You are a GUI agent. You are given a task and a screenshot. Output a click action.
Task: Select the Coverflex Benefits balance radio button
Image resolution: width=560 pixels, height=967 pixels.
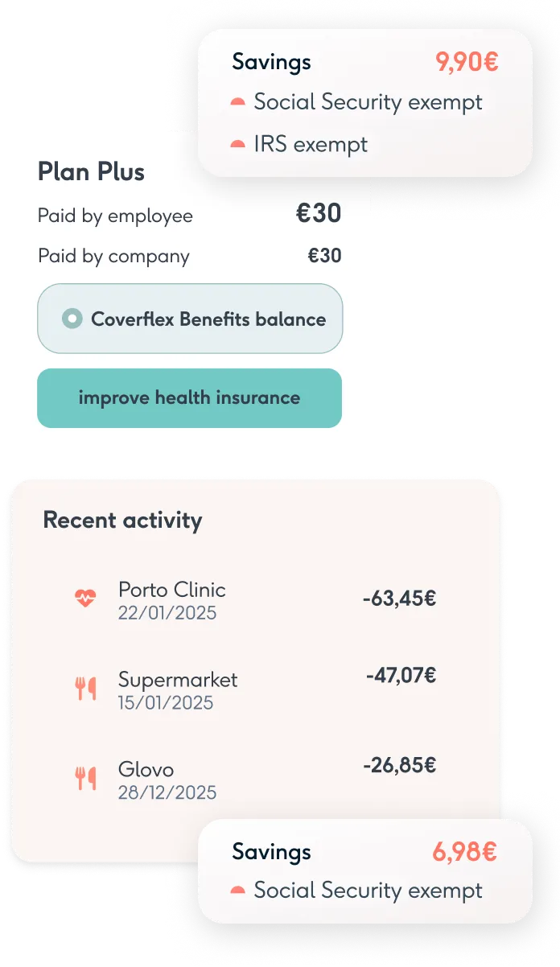coord(72,319)
